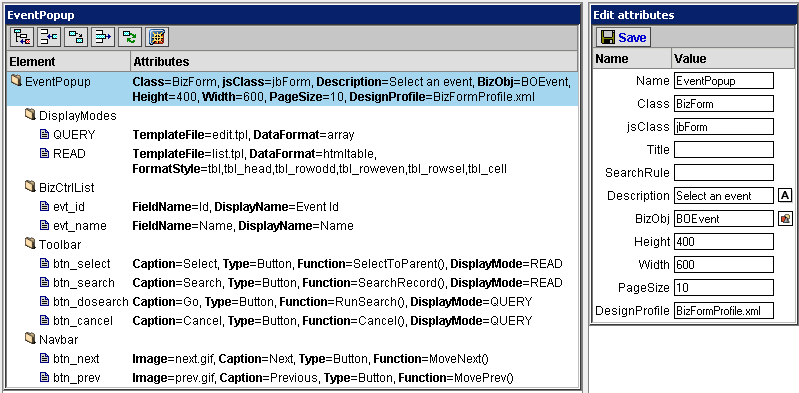
Task: Click the document icon next to evt_id
Action: click(44, 207)
